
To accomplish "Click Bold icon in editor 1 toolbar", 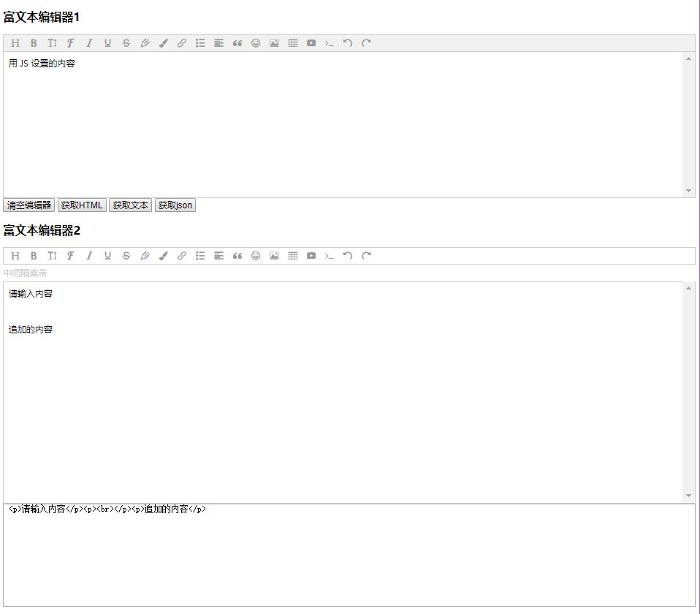I will pos(34,43).
